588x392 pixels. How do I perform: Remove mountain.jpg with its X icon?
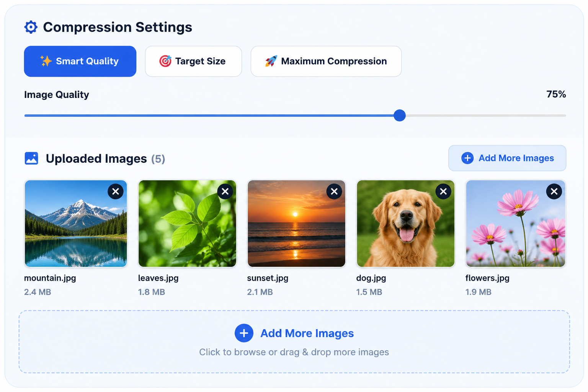116,191
